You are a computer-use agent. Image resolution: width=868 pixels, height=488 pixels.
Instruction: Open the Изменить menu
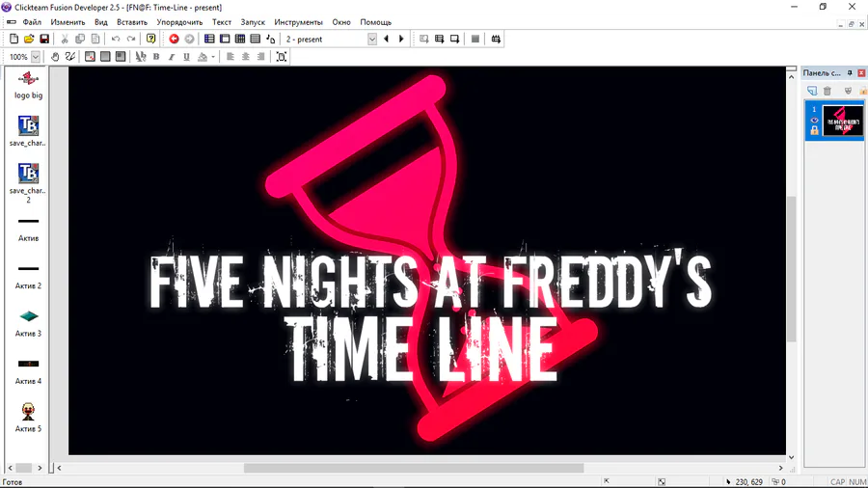[68, 22]
